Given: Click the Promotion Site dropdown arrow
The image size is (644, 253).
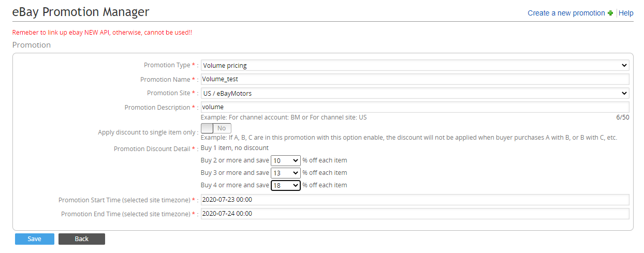Looking at the screenshot, I should pos(623,94).
